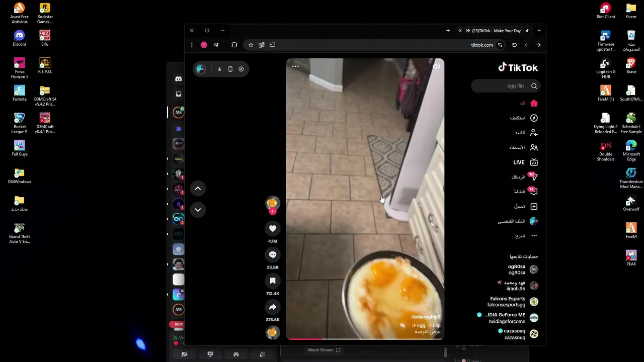Click Watch Stream in Discord window
This screenshot has width=644, height=362.
tap(324, 350)
